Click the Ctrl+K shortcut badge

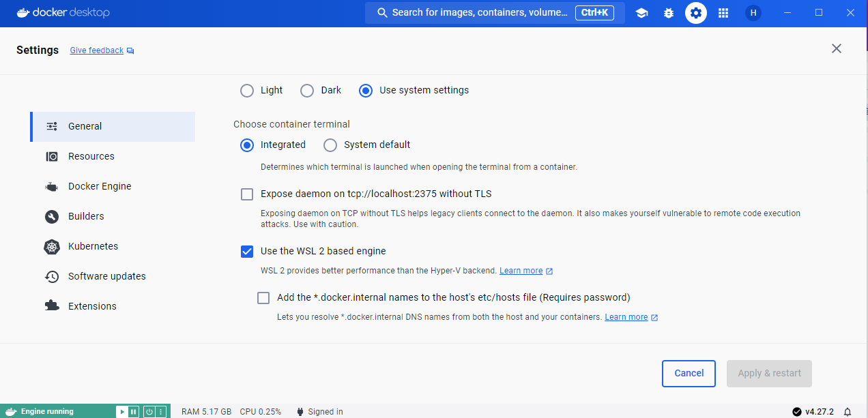(x=596, y=13)
